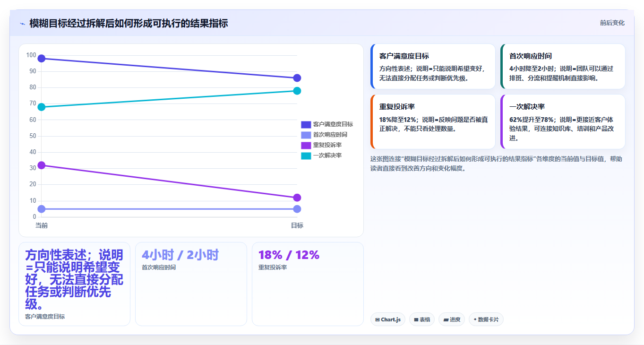Open the info card reading 4小时降至2小时
The image size is (644, 345).
pos(563,67)
